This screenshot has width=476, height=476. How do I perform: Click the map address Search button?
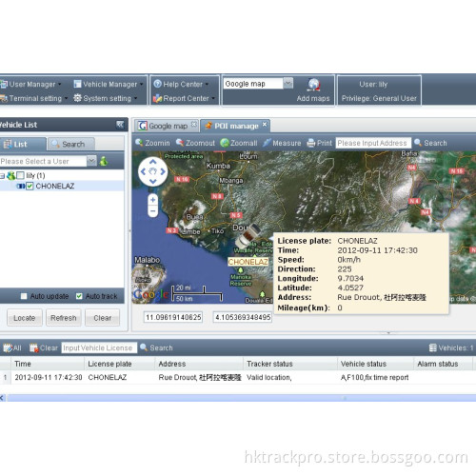tap(430, 143)
